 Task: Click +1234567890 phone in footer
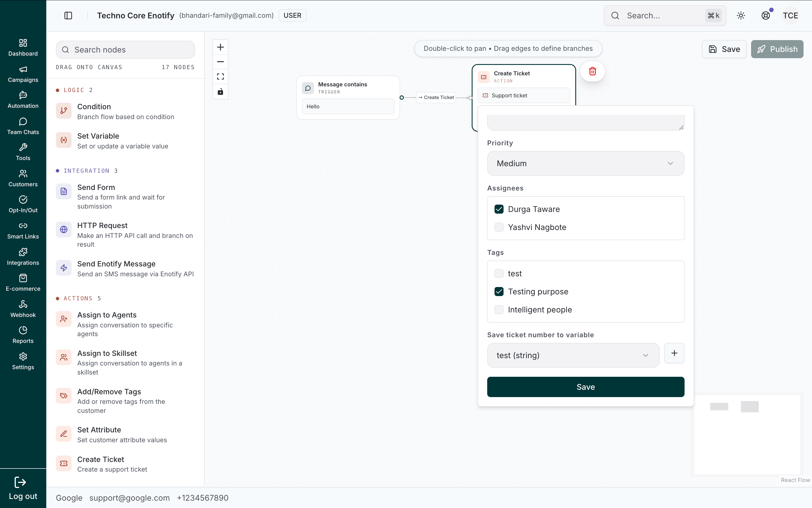(203, 498)
